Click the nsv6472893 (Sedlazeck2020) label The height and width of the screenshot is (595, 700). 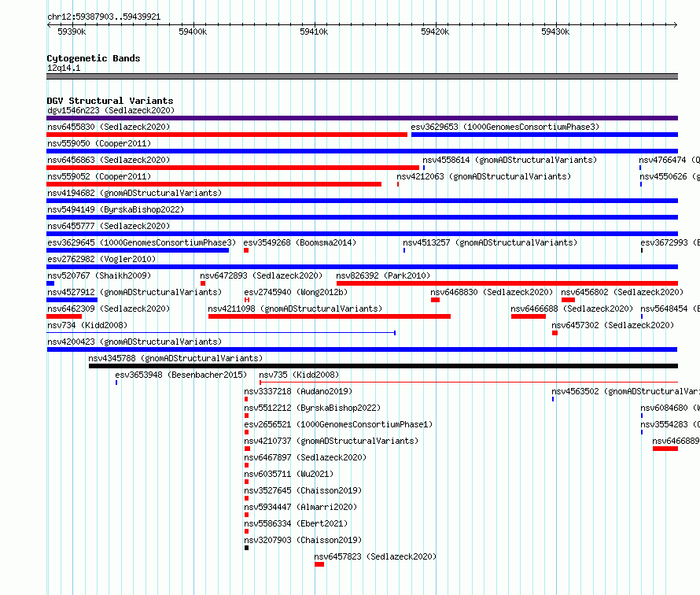coord(261,275)
